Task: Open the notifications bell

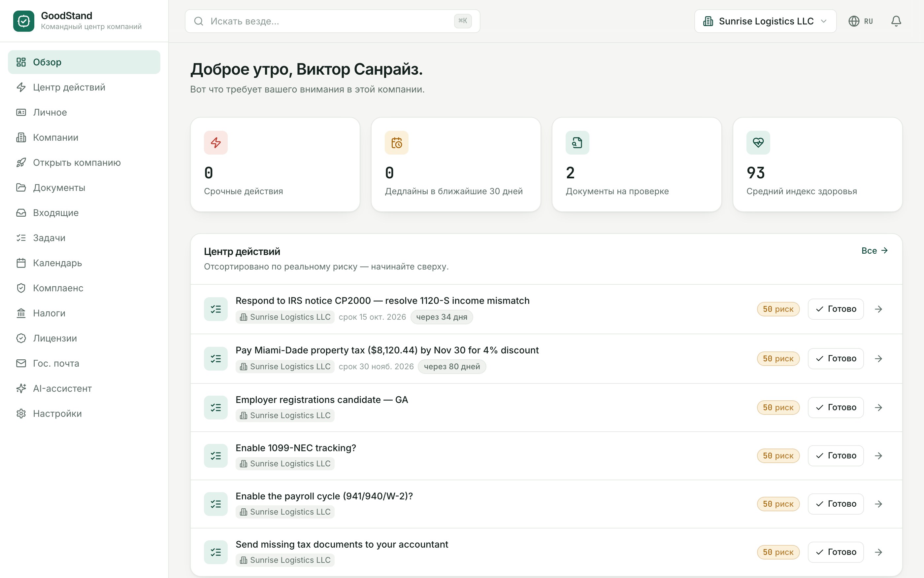Action: (x=896, y=21)
